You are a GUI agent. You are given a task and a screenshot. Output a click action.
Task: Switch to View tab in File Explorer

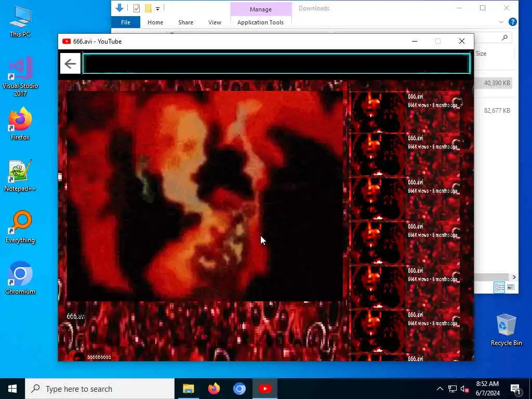tap(215, 22)
